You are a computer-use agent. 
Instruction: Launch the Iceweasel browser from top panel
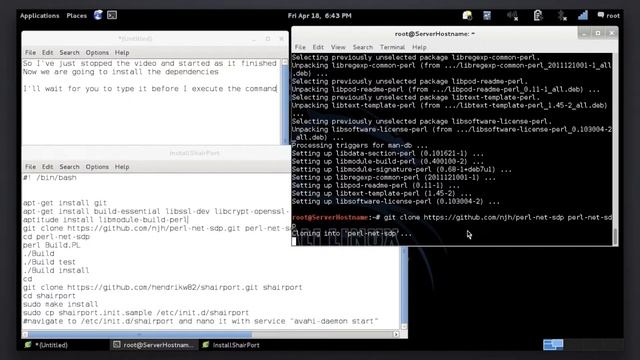click(x=98, y=15)
